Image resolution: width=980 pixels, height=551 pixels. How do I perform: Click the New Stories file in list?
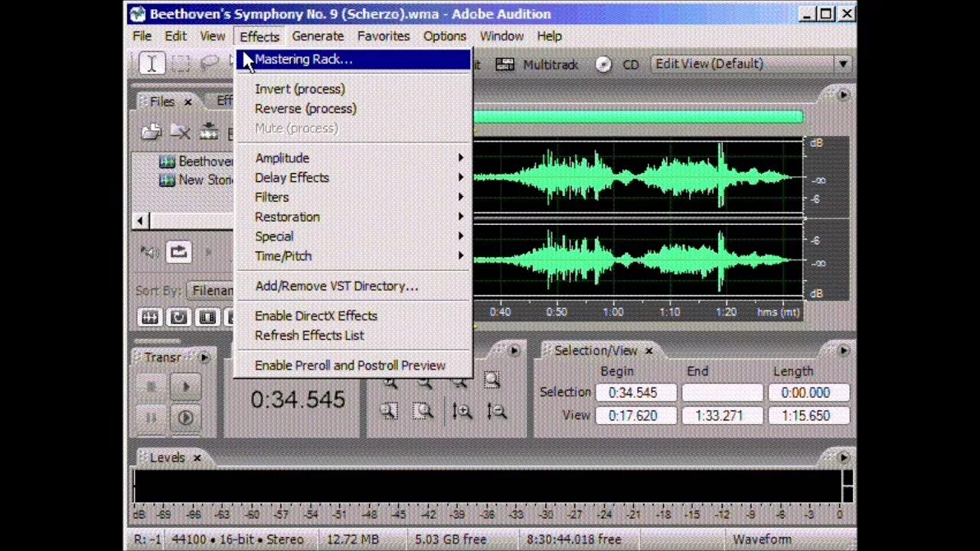(196, 180)
